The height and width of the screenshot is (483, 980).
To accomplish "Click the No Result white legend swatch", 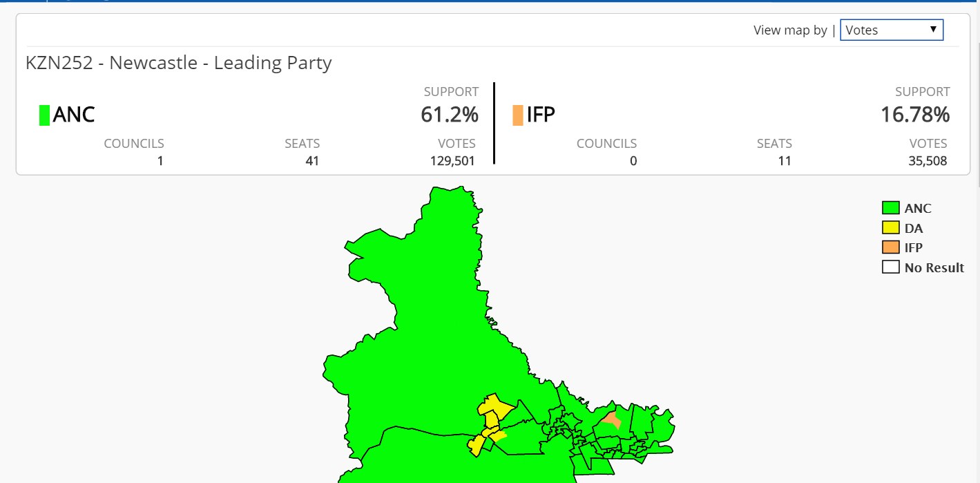I will pos(890,267).
